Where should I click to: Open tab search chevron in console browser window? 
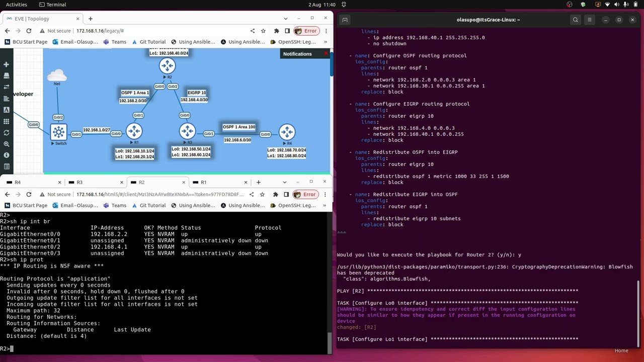(x=284, y=182)
